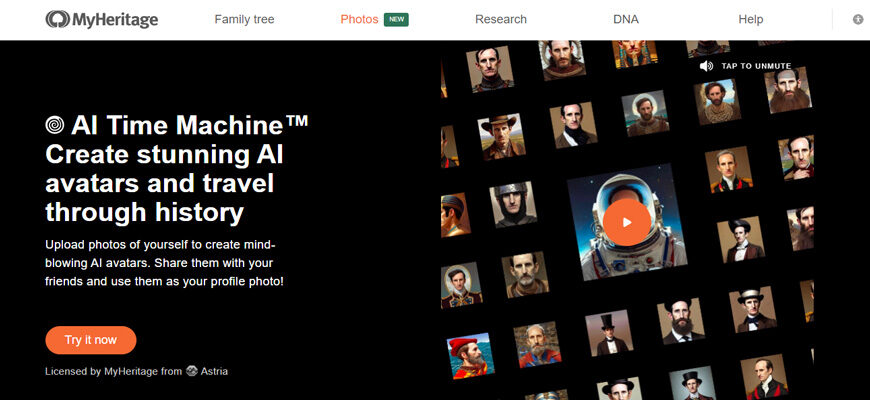870x400 pixels.
Task: Open the DNA menu
Action: pyautogui.click(x=625, y=19)
